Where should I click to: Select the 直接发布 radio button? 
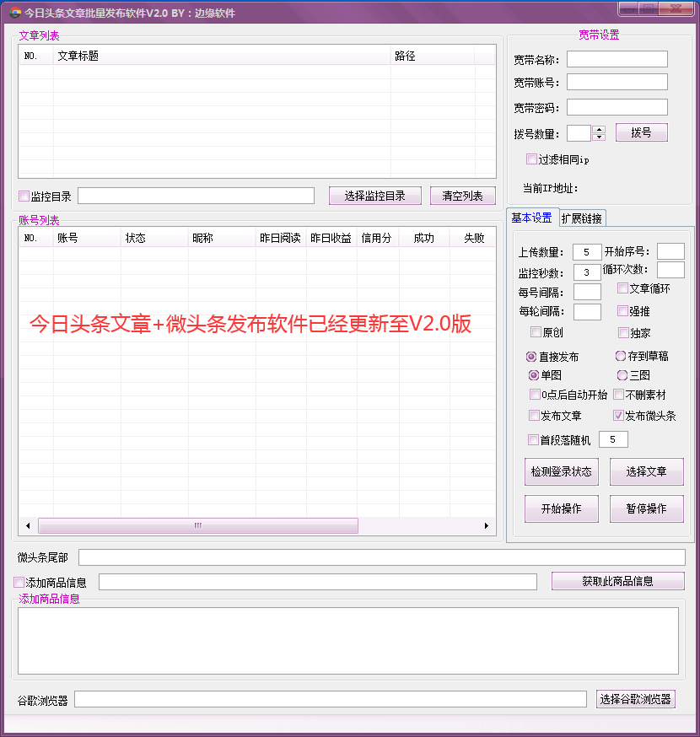coord(531,357)
